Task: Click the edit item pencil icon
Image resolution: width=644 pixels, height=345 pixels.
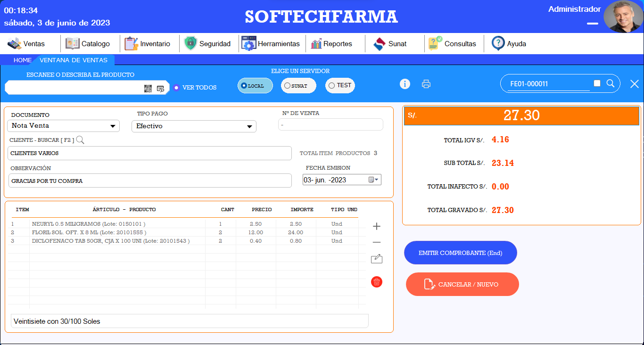Action: pos(377,259)
